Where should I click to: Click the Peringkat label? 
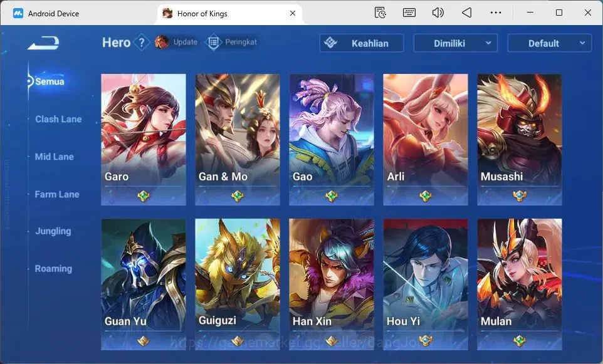coord(241,42)
